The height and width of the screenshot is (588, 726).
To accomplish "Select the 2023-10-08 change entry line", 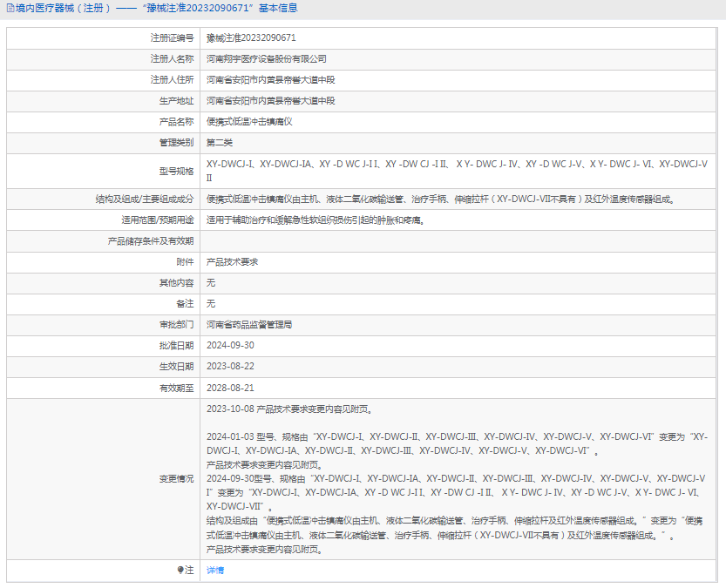I will pos(290,409).
